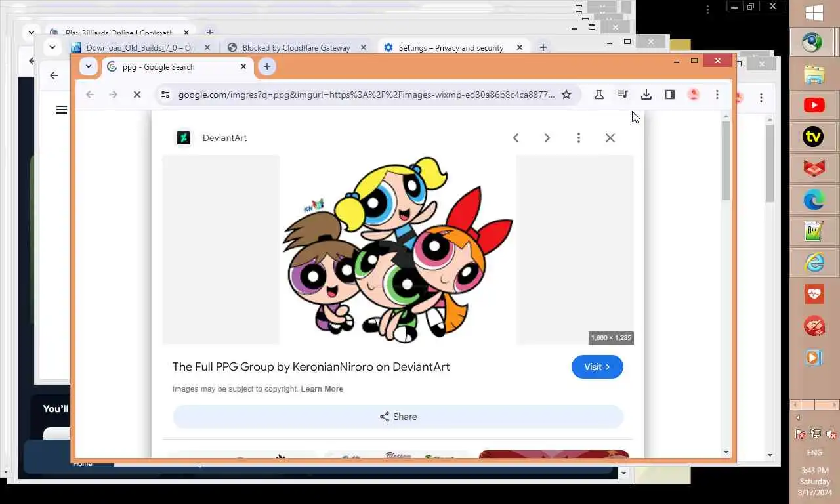Open tab search dropdown in front window

pyautogui.click(x=88, y=66)
